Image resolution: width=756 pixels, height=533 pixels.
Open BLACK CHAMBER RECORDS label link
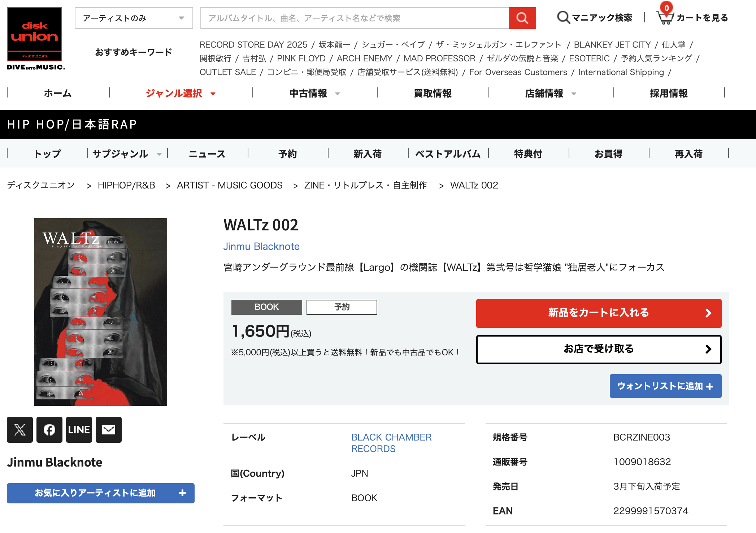tap(391, 443)
